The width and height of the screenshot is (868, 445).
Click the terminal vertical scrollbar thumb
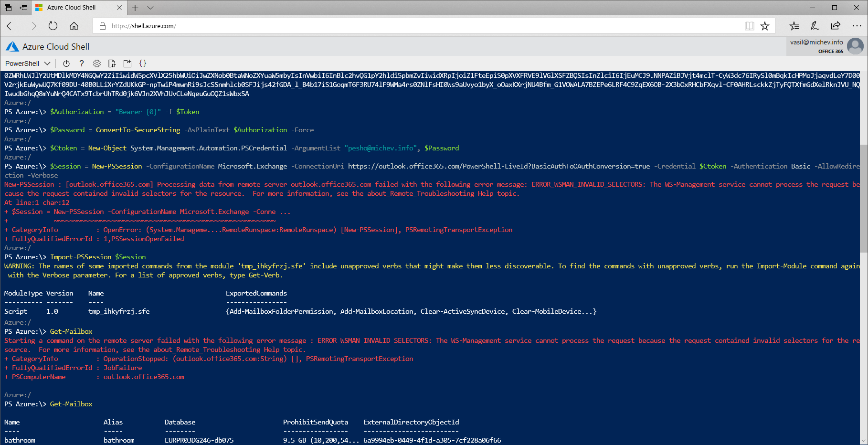tap(863, 198)
